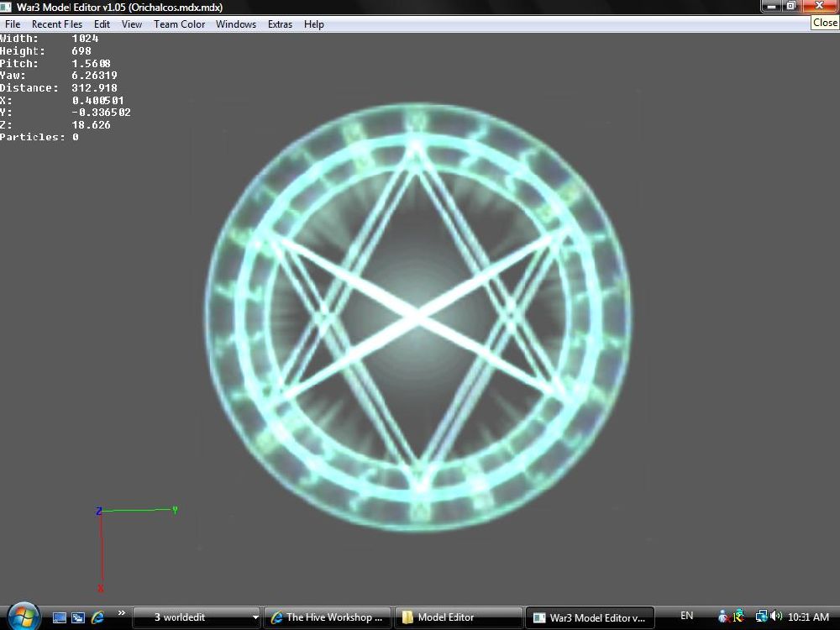Minimize the War3 Model Editor window
The width and height of the screenshot is (840, 630).
[771, 6]
